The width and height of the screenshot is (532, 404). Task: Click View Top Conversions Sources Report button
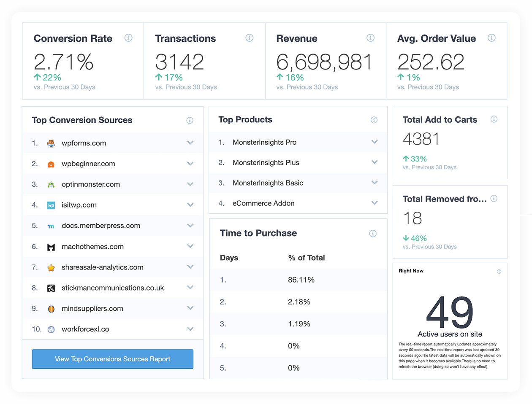112,359
